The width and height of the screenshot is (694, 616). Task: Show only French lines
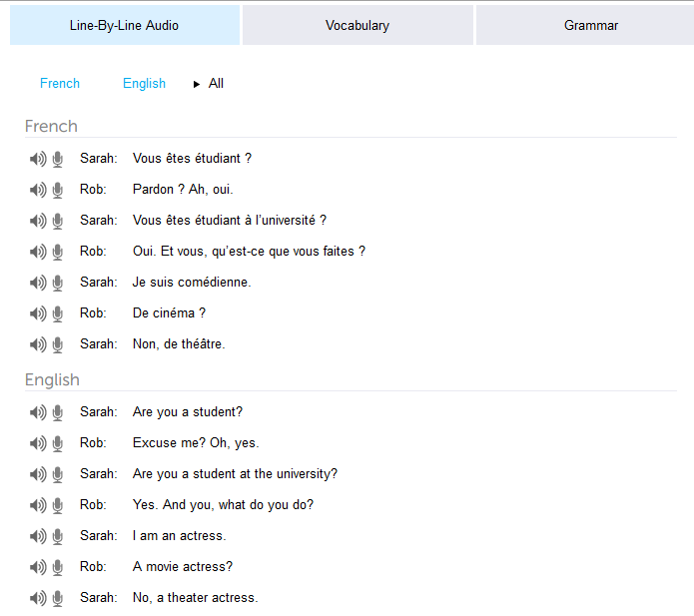pos(60,84)
